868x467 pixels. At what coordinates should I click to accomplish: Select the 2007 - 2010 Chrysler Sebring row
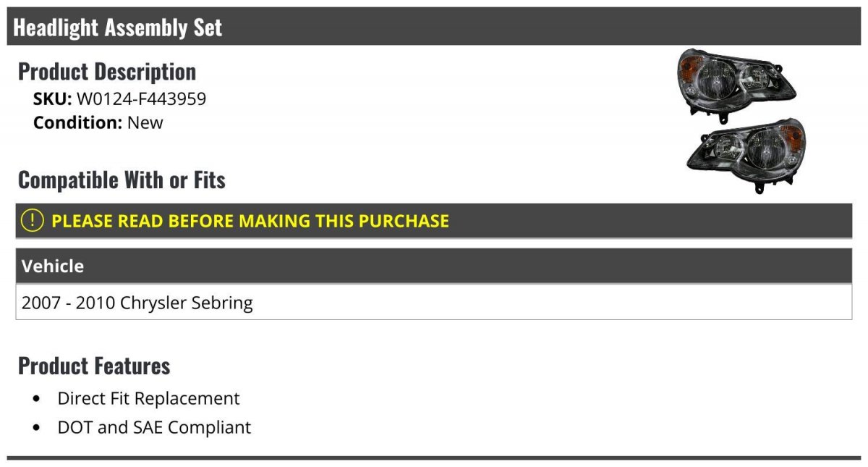click(434, 302)
